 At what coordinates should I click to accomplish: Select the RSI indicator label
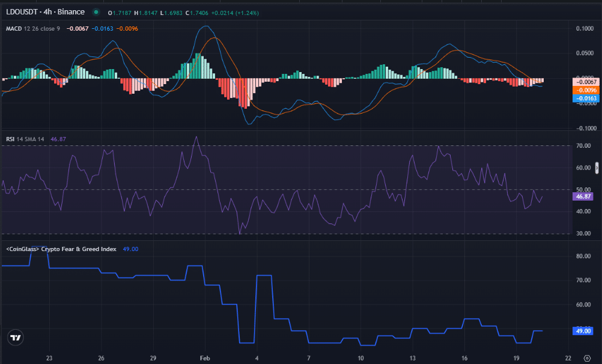coord(11,139)
